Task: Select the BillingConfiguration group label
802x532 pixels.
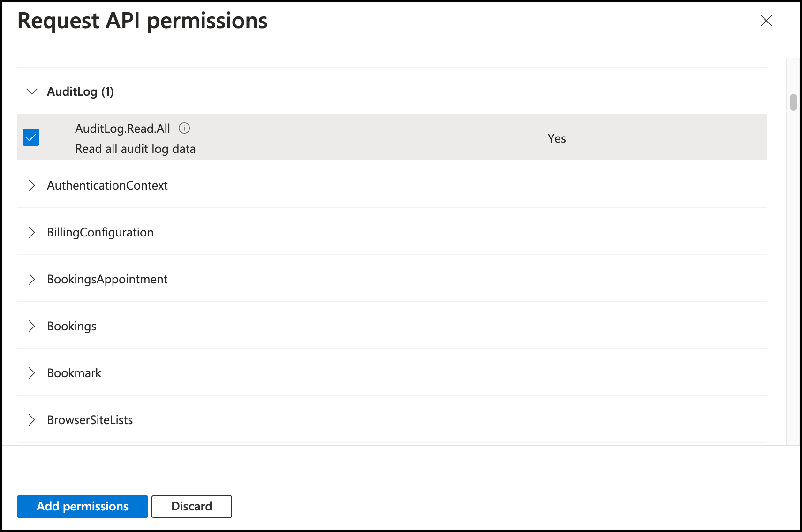Action: pos(100,232)
